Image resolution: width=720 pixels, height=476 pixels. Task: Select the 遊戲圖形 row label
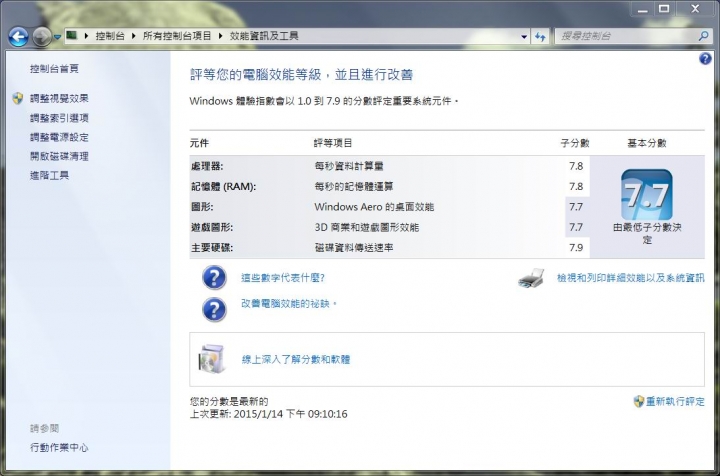pos(212,227)
